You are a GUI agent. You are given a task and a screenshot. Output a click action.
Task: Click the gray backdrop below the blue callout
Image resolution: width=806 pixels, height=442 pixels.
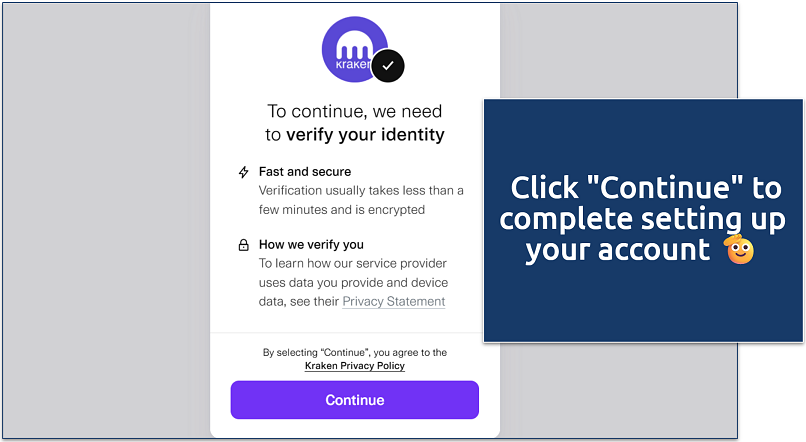(x=640, y=390)
